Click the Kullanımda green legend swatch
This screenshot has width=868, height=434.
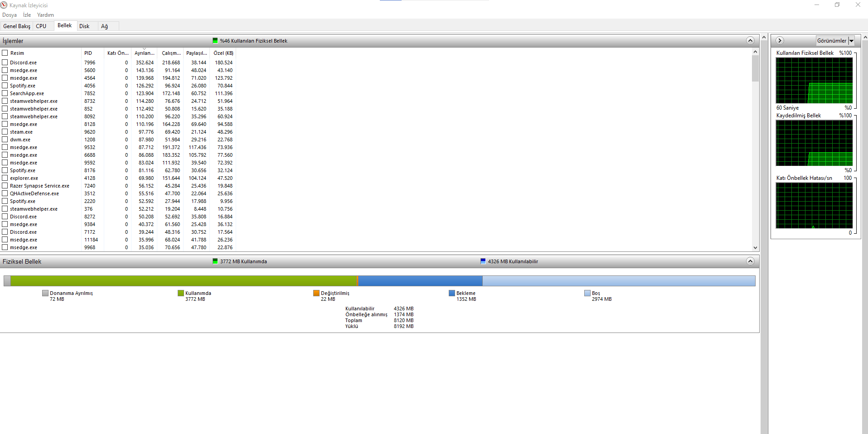[180, 293]
